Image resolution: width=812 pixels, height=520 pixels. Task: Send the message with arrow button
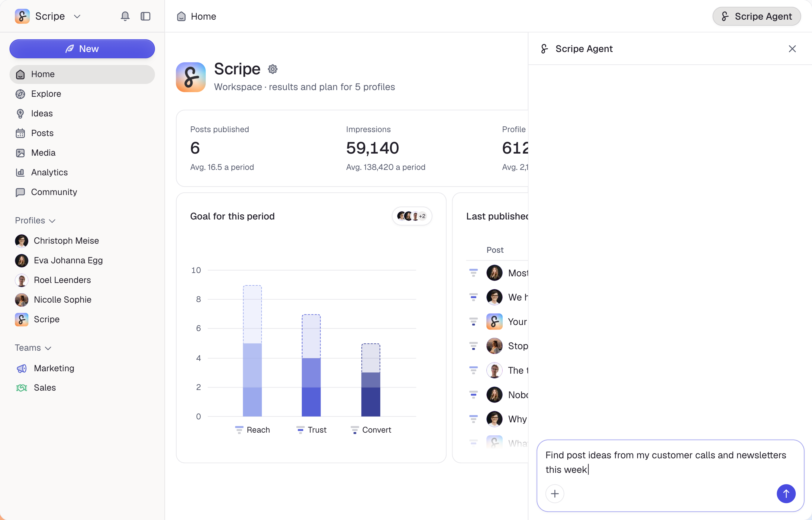(x=786, y=494)
